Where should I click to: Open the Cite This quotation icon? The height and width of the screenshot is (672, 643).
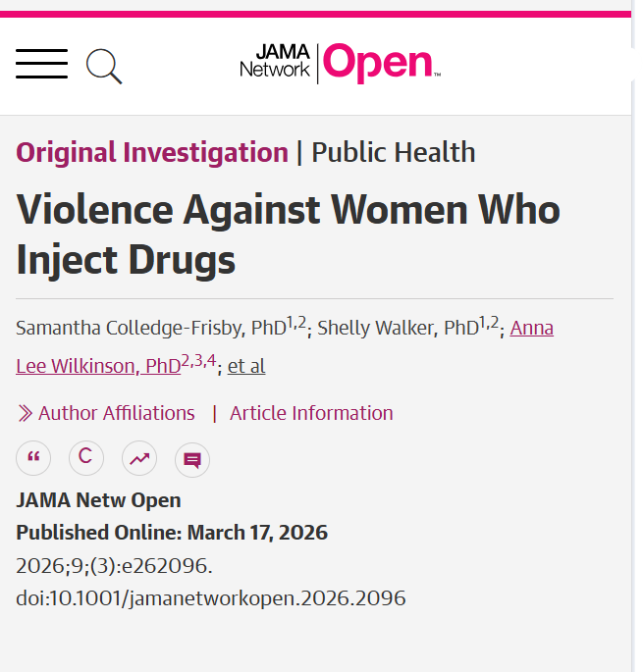coord(33,458)
